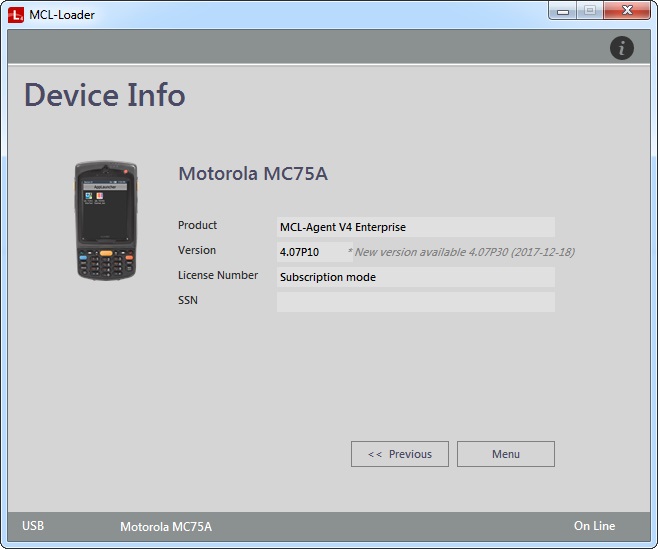The height and width of the screenshot is (549, 658).
Task: Select the Product field MCL-Agent V4 Enterprise
Action: tap(415, 227)
